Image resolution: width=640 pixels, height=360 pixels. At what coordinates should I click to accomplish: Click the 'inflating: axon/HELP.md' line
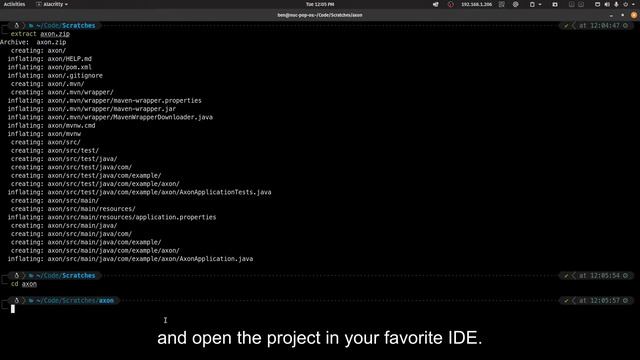pos(49,59)
